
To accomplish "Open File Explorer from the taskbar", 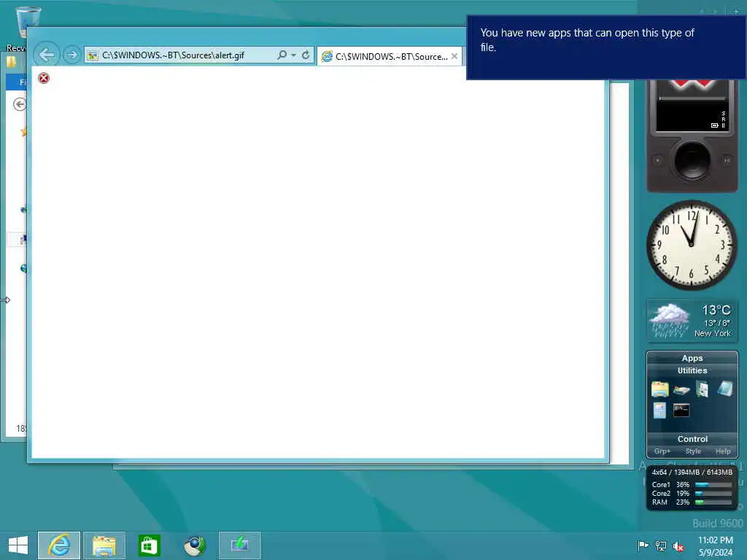I will 104,545.
